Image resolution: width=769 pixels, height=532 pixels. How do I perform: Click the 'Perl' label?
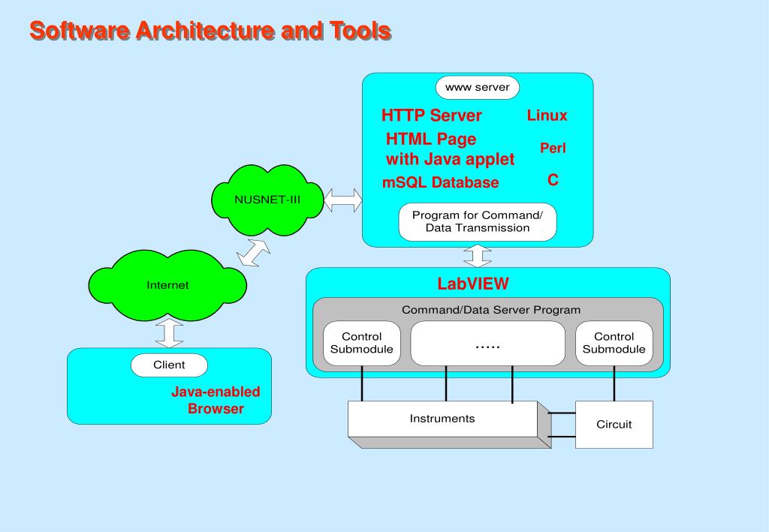553,148
